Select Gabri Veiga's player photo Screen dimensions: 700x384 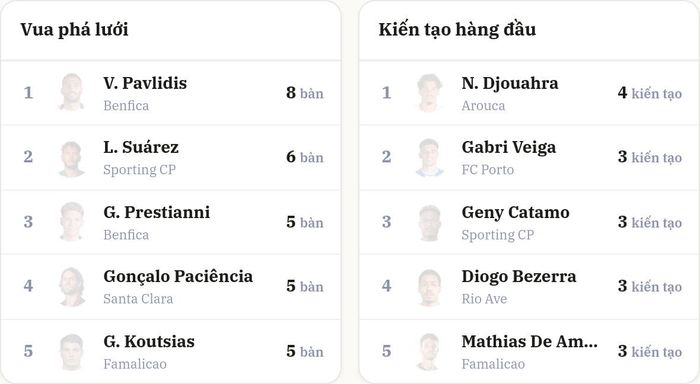pyautogui.click(x=429, y=157)
